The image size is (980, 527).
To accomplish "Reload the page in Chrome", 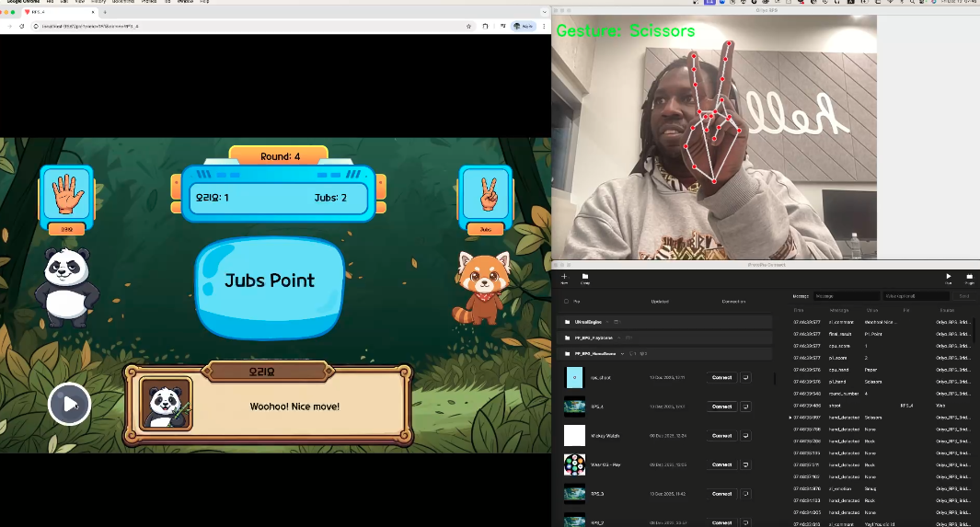I will pyautogui.click(x=22, y=27).
